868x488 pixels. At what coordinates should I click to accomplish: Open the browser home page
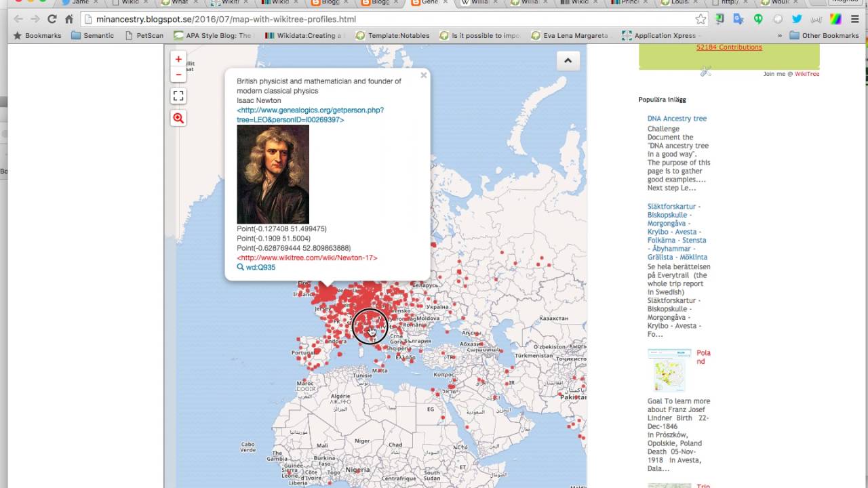pos(68,19)
